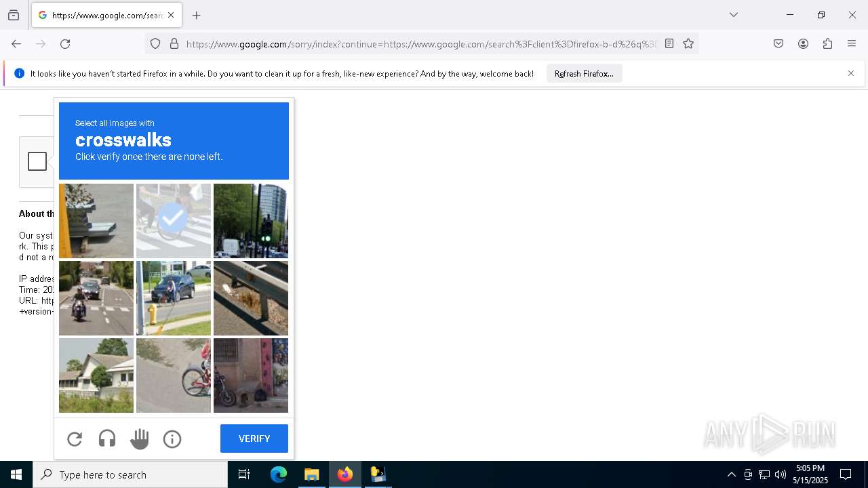Open the Save to Pocket icon
The width and height of the screenshot is (868, 488).
click(778, 43)
